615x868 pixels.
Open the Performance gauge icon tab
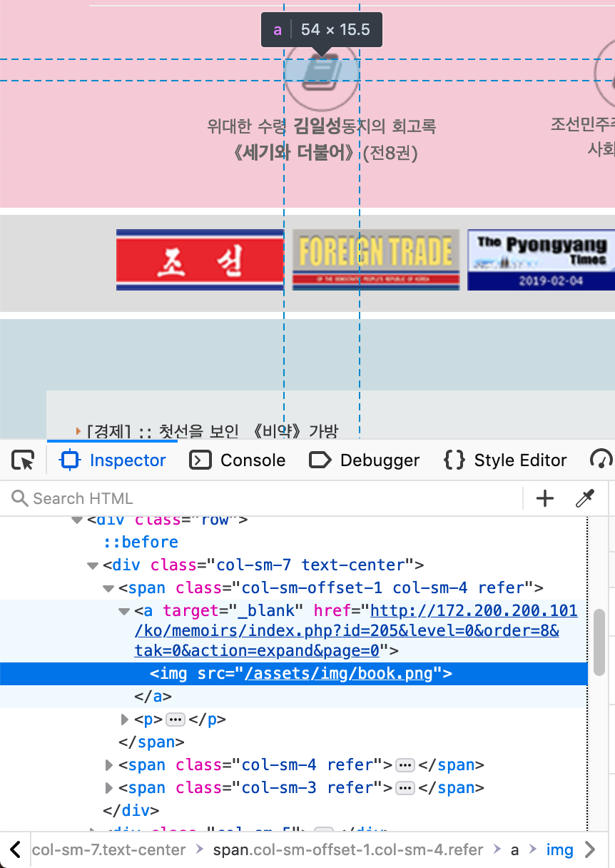603,460
